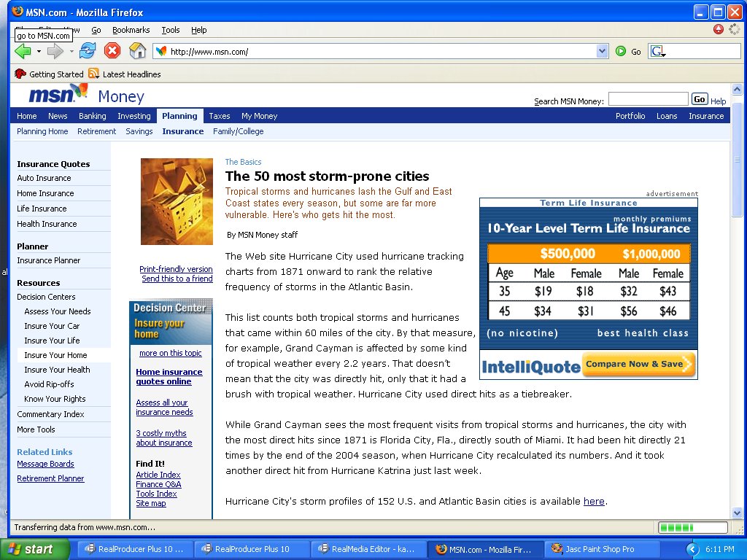Open 3 costly myths about insurance link
The width and height of the screenshot is (747, 560).
tap(164, 437)
